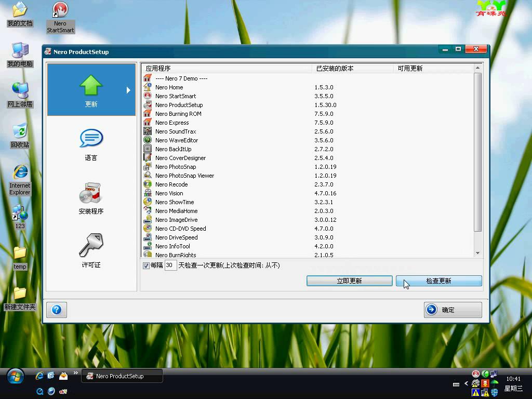
Task: Select the '---- Nero 7 Demo ----' row text
Action: [181, 78]
